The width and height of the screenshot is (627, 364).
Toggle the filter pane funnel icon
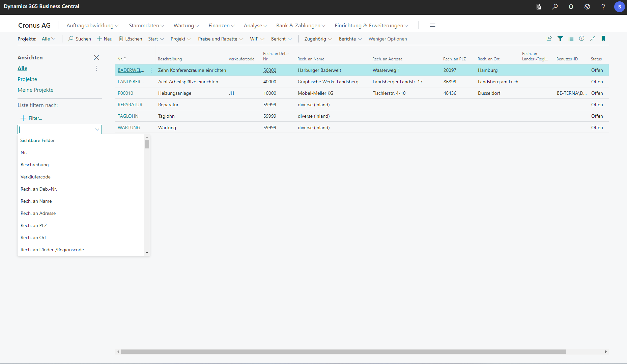(x=560, y=38)
